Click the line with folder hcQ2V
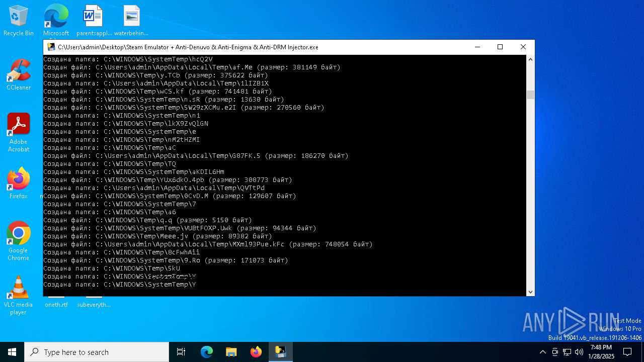Viewport: 644px width, 362px height. point(128,59)
